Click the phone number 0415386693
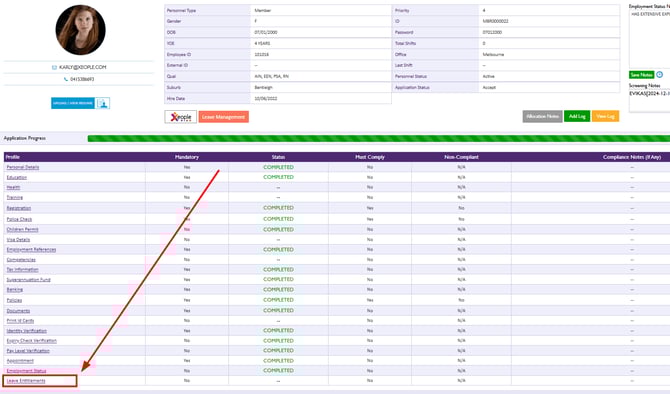Image resolution: width=670 pixels, height=394 pixels. 82,79
